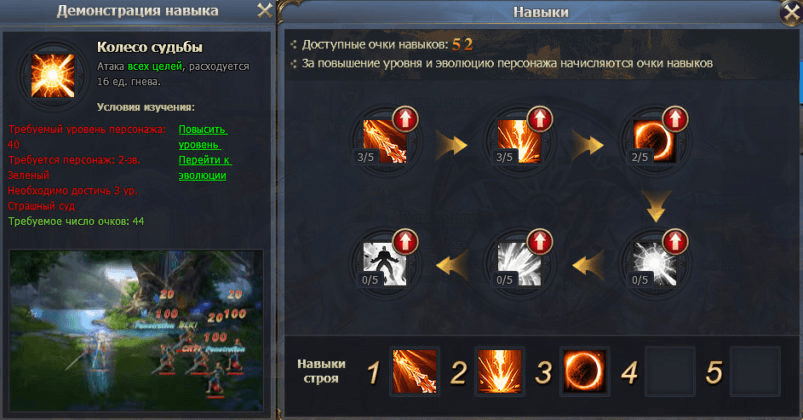Open the 'Повысить уровень' link

click(x=202, y=137)
